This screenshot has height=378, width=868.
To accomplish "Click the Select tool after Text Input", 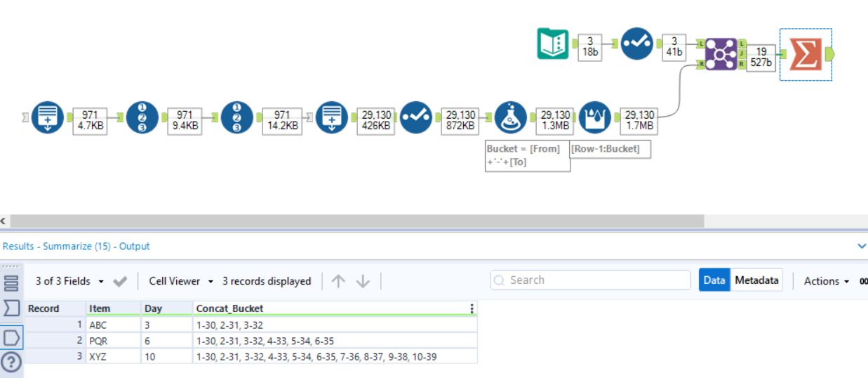I will tap(637, 44).
